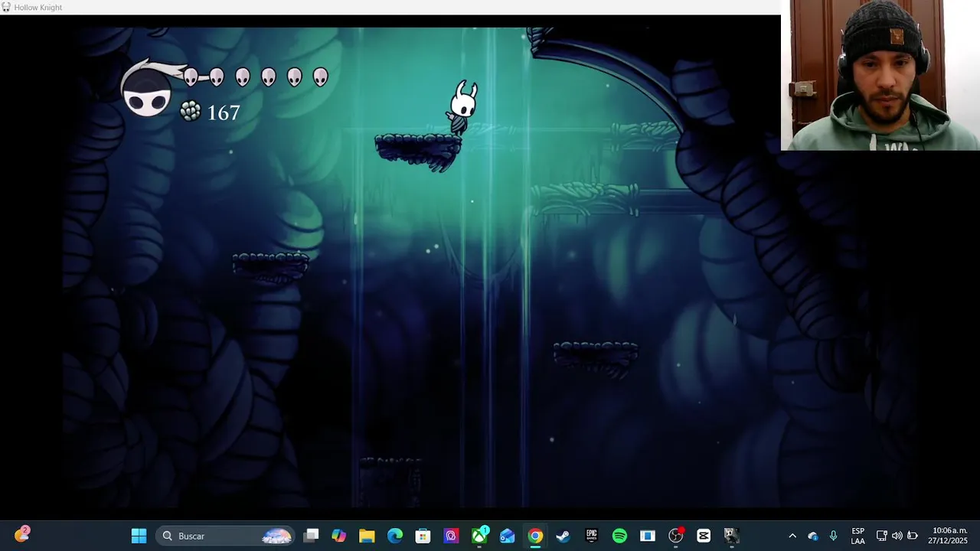Click the Hollow Knight window title icon

pos(6,7)
